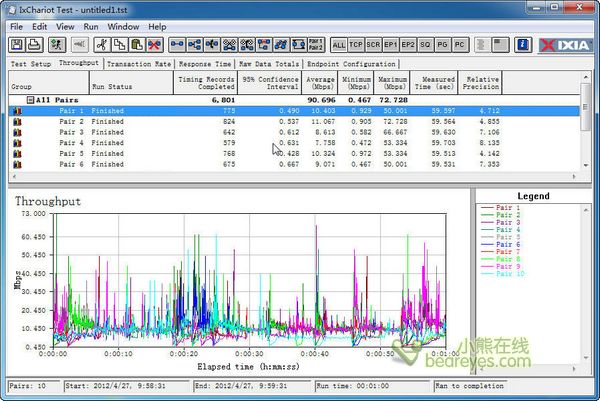
Task: Toggle the SCR script grouping button
Action: tap(373, 45)
